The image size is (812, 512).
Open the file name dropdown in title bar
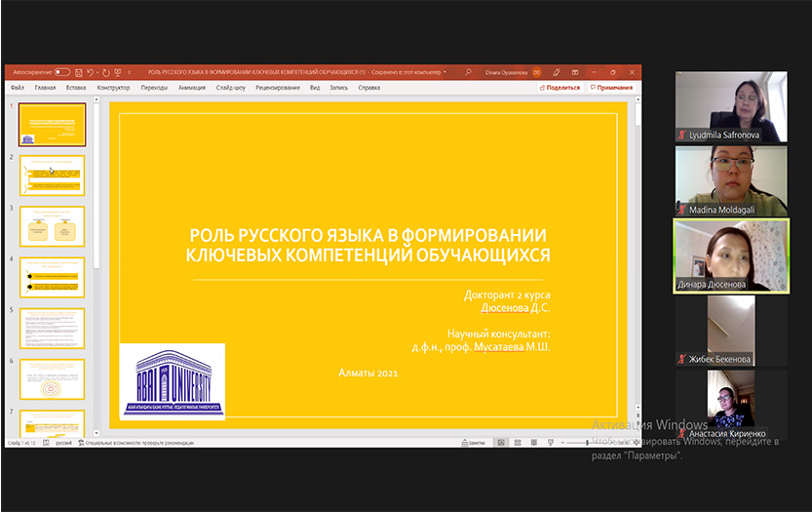coord(445,72)
